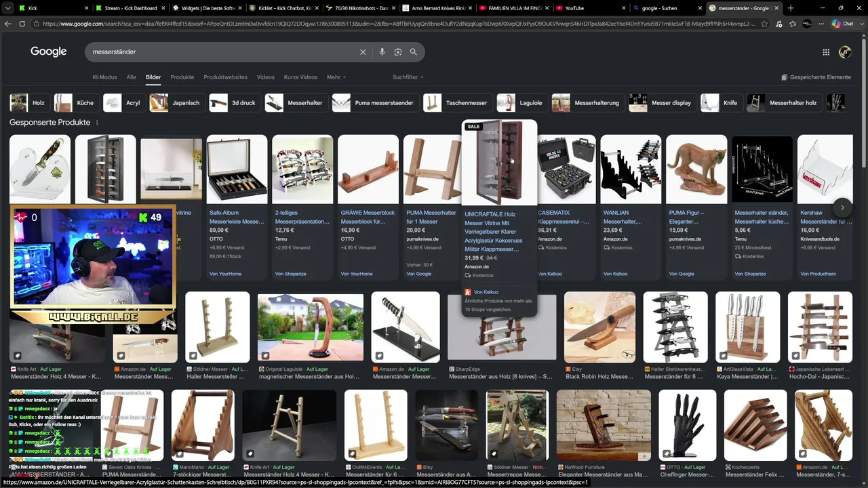The image size is (868, 488).
Task: Open the Original Laguiole magnetischer Messerständer image
Action: click(x=311, y=327)
